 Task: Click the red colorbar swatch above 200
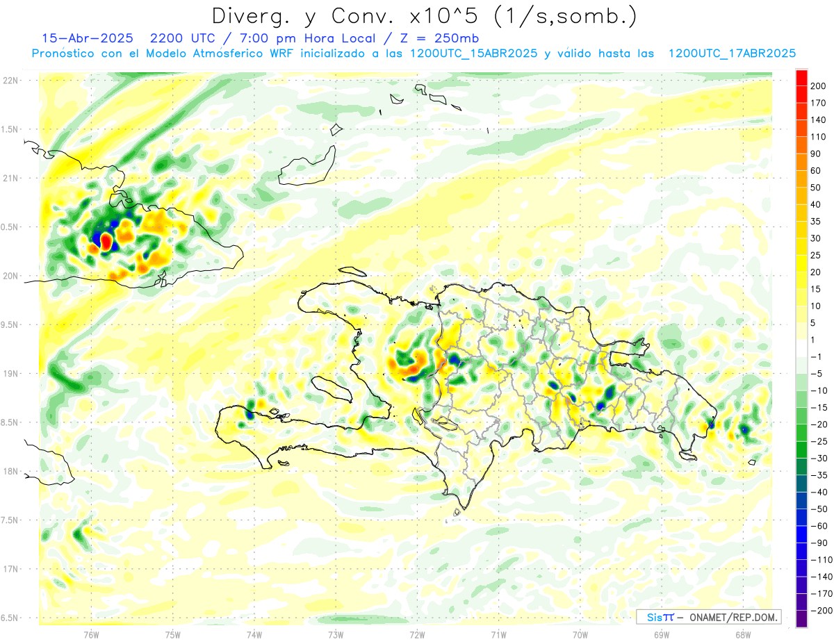[x=801, y=78]
